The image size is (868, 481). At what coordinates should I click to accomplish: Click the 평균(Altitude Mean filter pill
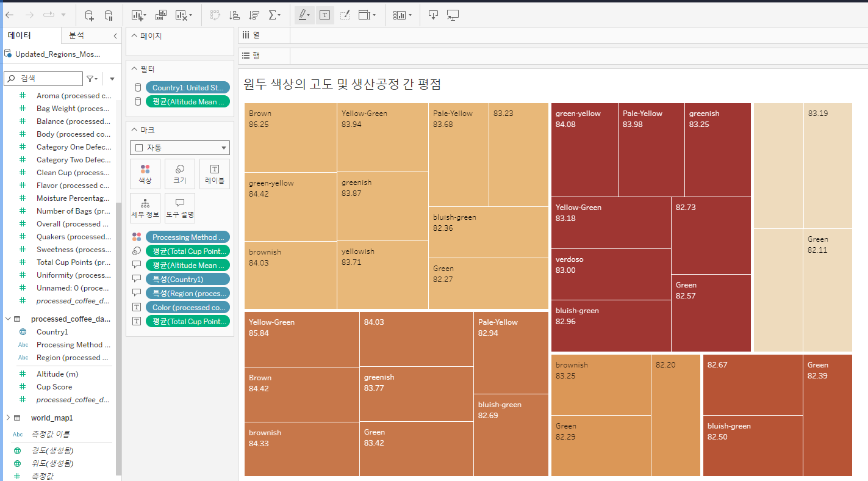pos(188,101)
